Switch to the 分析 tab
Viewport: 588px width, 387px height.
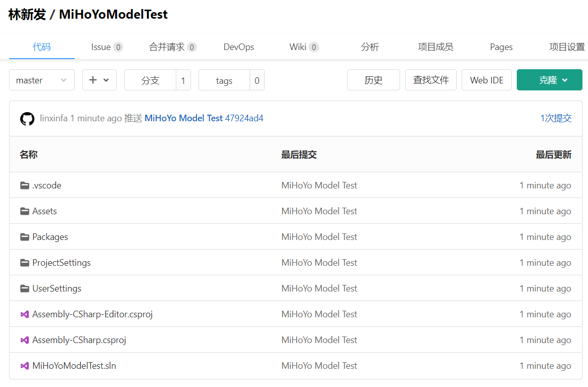[370, 47]
